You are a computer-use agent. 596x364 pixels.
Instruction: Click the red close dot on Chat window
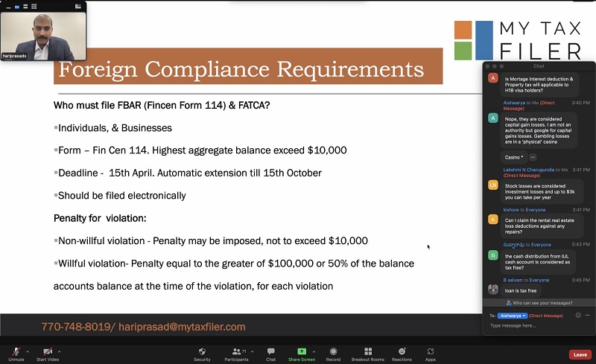tap(488, 66)
